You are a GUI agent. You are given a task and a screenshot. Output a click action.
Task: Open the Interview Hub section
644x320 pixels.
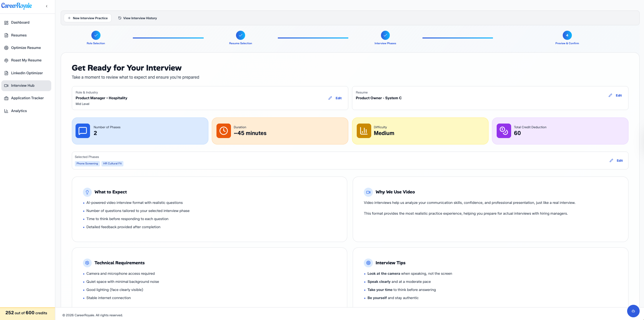click(x=23, y=85)
